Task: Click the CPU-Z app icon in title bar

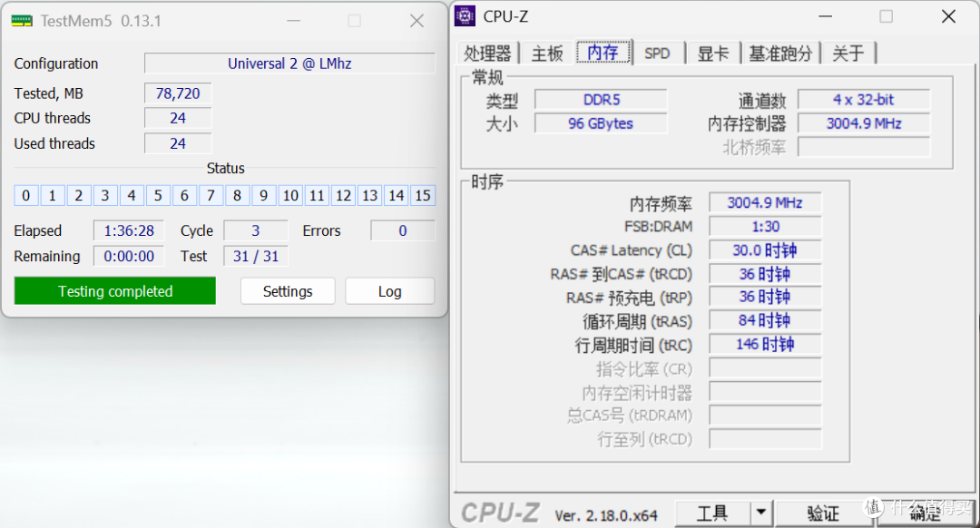Action: [x=465, y=15]
